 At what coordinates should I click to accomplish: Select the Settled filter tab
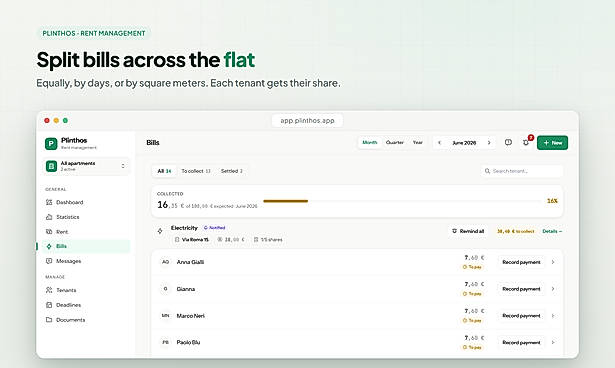pos(232,171)
